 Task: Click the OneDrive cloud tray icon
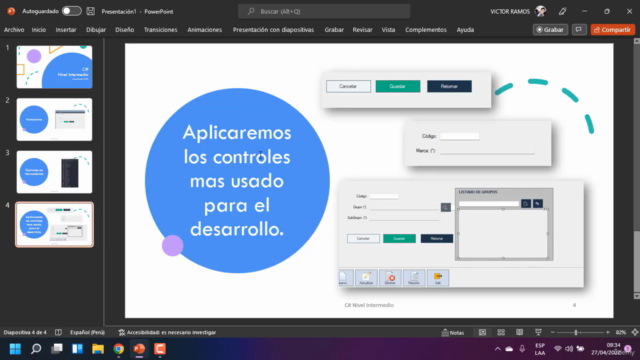coord(509,349)
